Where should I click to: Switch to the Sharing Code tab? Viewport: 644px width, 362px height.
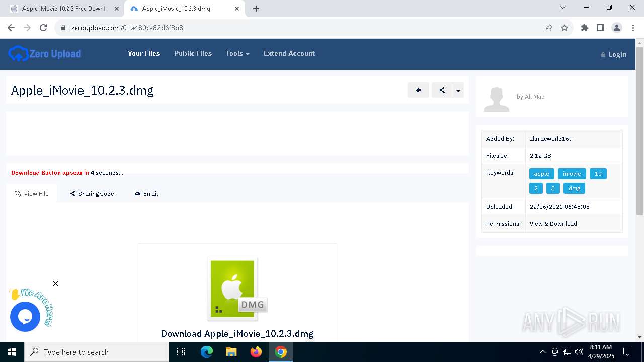[92, 193]
